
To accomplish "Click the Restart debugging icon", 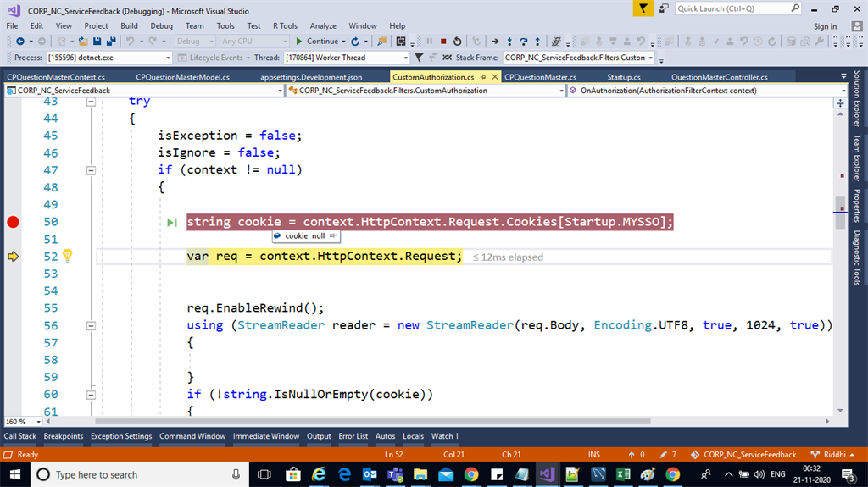I will point(457,42).
